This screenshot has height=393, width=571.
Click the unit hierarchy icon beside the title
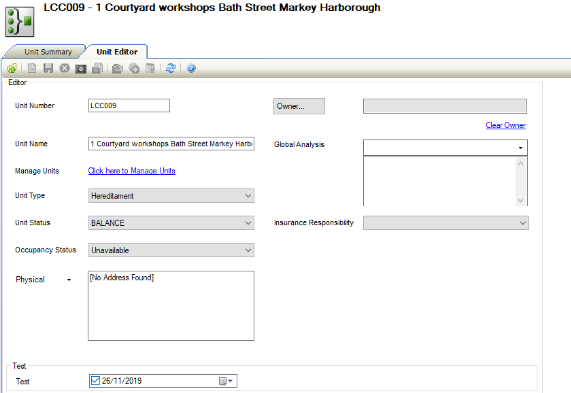20,22
